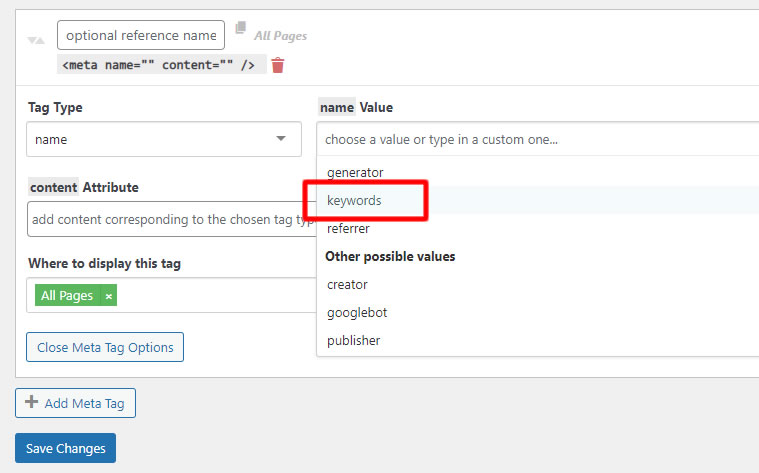Remove the All Pages tag with x
This screenshot has width=759, height=473.
click(x=109, y=296)
